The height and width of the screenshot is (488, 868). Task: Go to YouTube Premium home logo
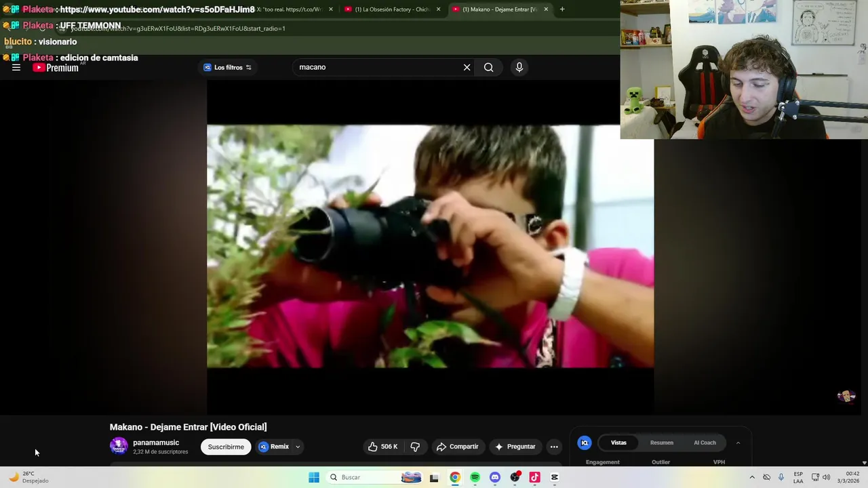[x=56, y=67]
